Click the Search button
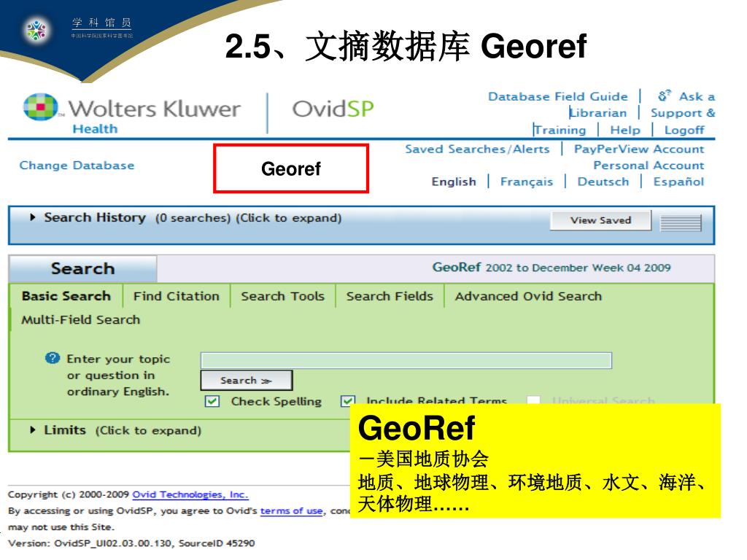 (x=247, y=381)
